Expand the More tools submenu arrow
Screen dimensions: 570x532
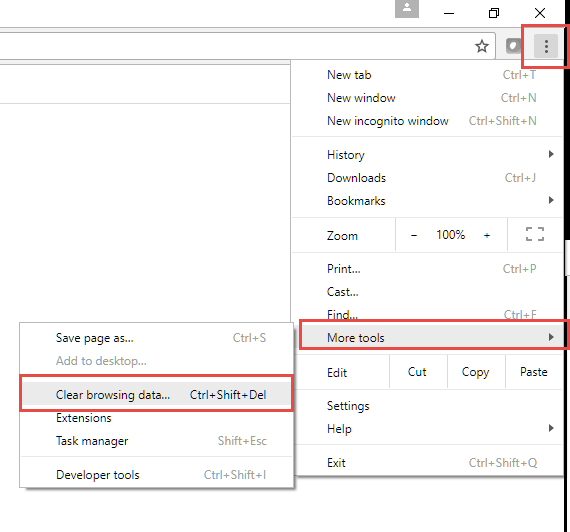(x=551, y=337)
